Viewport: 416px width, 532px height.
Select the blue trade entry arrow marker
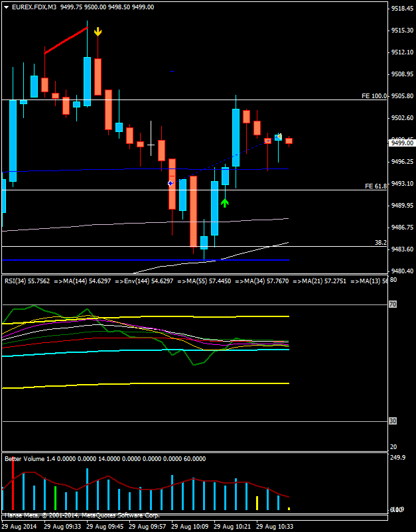coord(171,183)
